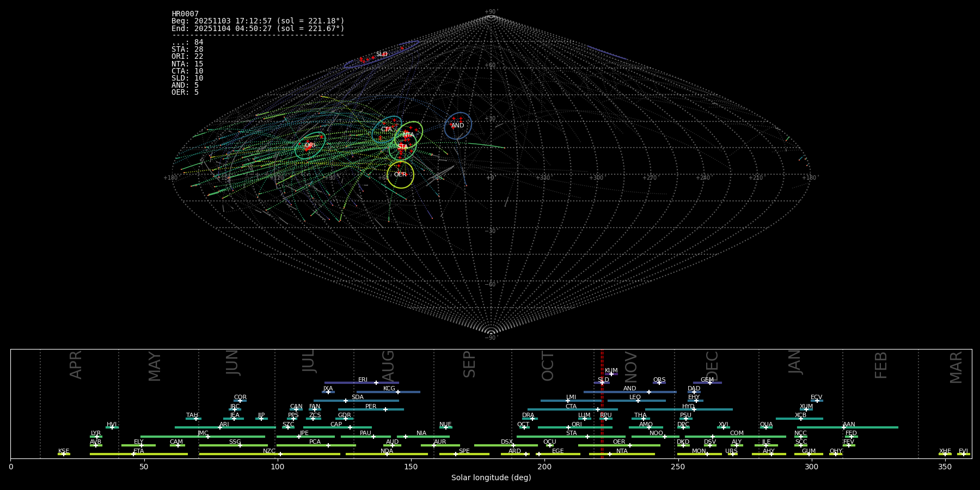Screen dimensions: 980x490
Task: Click the PER shower label in the timeline
Action: coord(371,407)
